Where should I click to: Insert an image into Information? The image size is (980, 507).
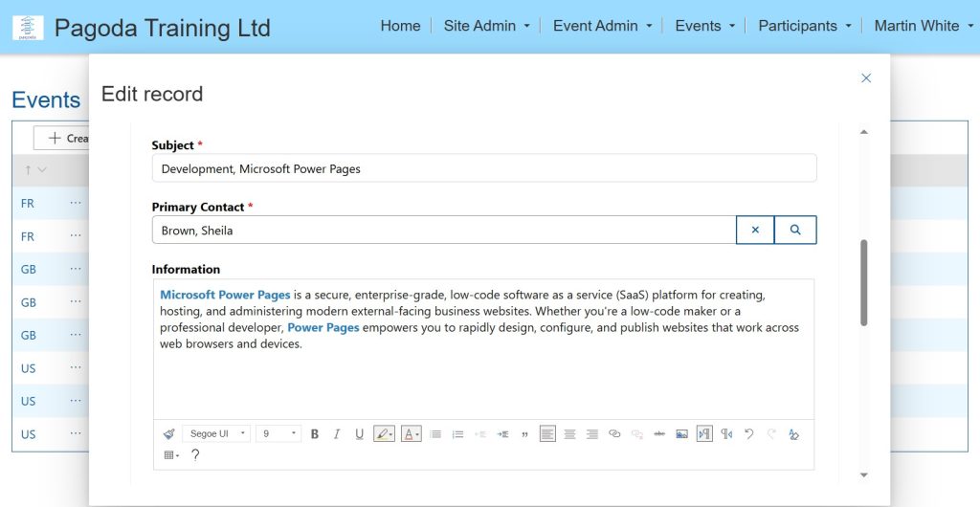(681, 434)
